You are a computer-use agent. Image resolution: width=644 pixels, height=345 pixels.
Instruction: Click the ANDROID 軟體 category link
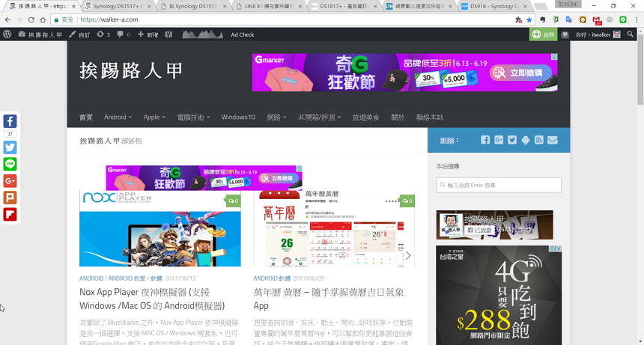coord(272,278)
